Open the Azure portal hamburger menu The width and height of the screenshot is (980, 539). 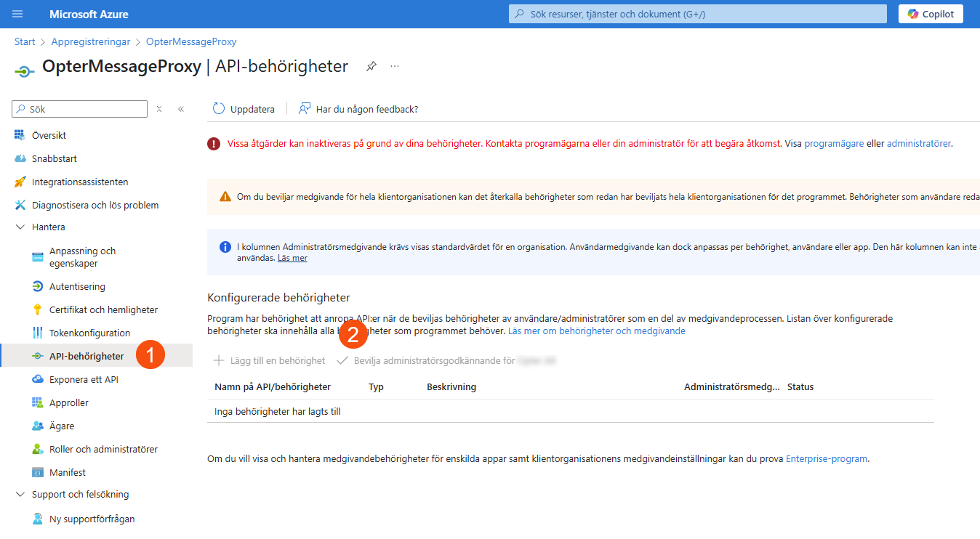click(18, 14)
